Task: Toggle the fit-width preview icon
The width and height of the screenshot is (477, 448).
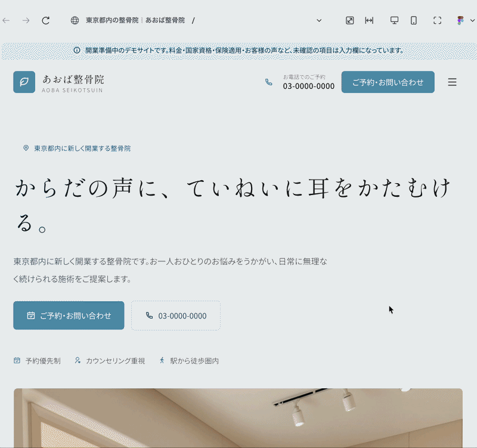Action: [x=369, y=20]
